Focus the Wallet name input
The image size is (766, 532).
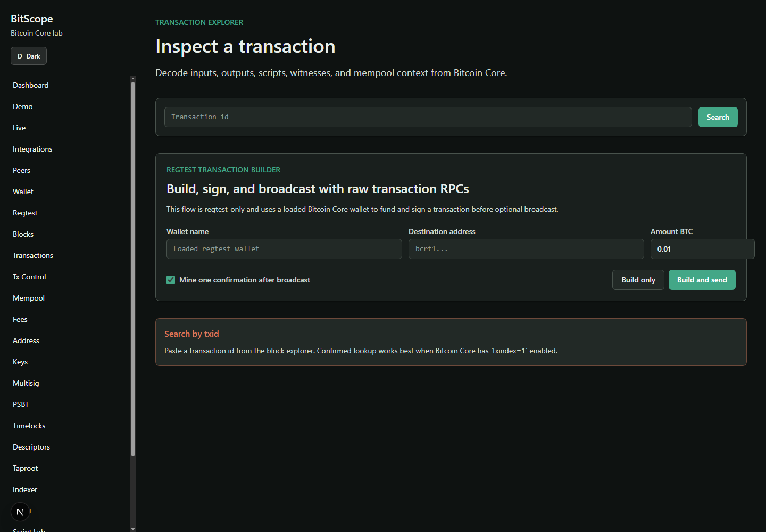coord(284,249)
